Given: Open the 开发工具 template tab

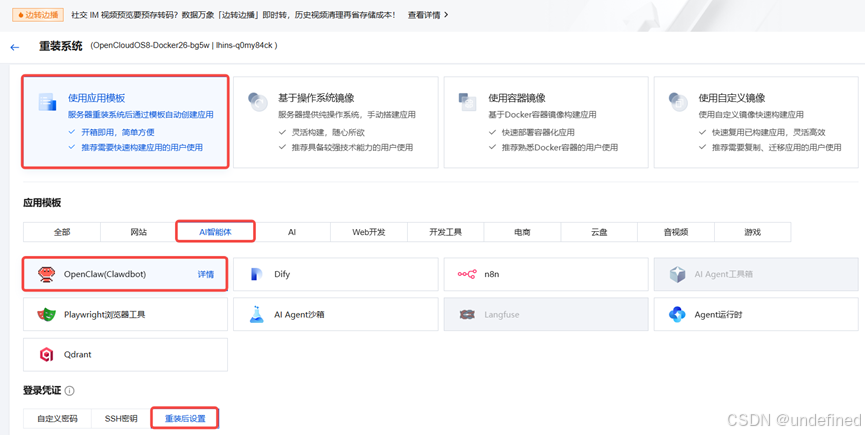Looking at the screenshot, I should 445,232.
